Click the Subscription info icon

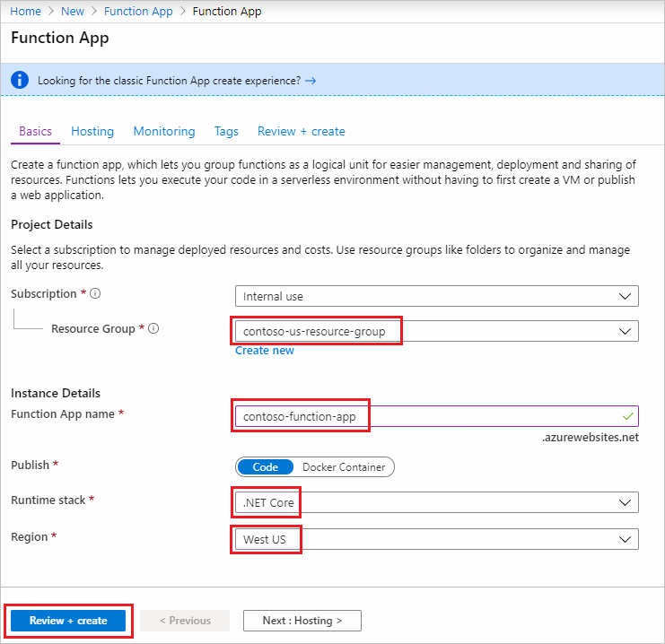click(x=95, y=294)
